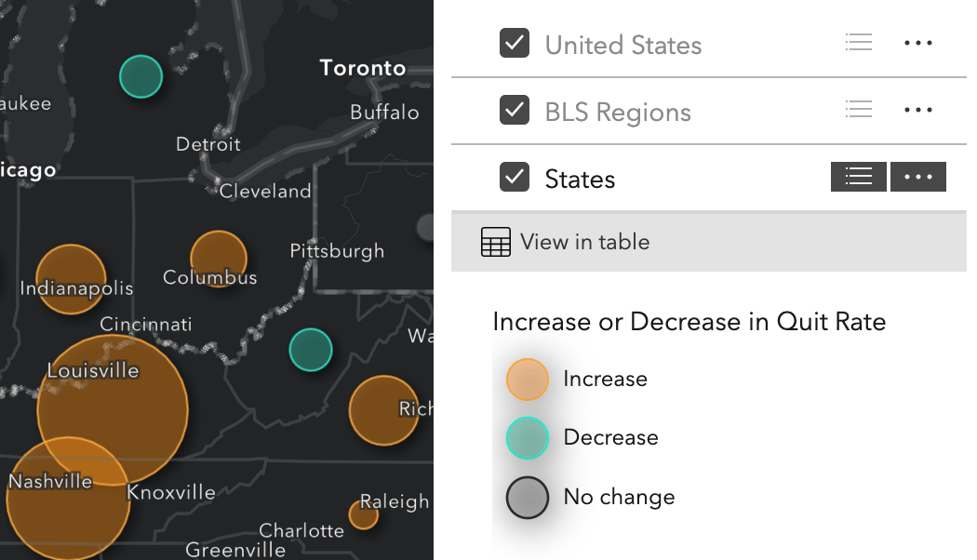Uncheck the United States layer checkbox
The height and width of the screenshot is (560, 977).
515,43
